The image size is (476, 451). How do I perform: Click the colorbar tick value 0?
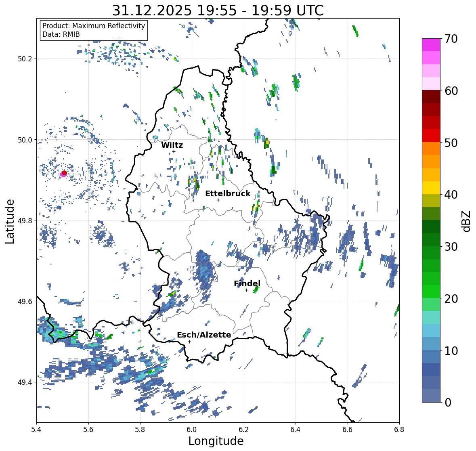click(448, 403)
